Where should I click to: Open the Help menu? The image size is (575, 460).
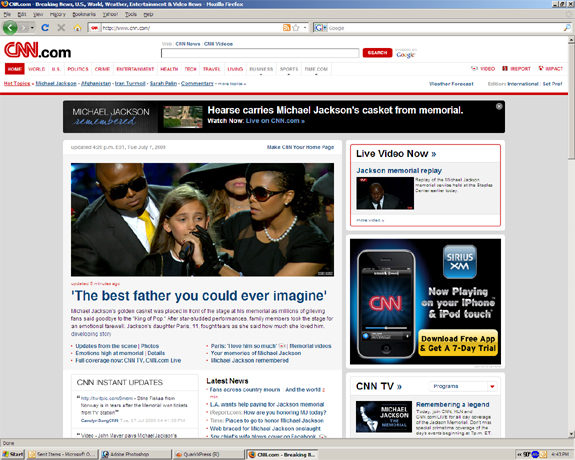click(x=148, y=14)
